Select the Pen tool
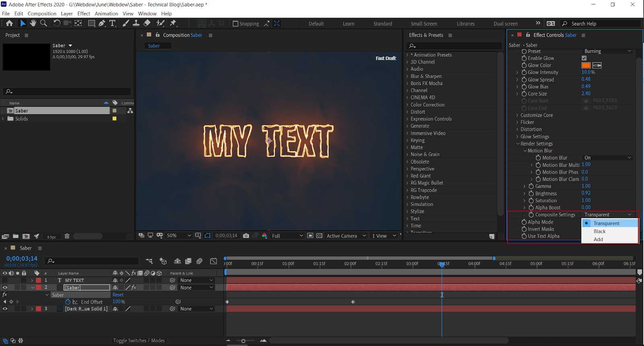 pos(102,23)
